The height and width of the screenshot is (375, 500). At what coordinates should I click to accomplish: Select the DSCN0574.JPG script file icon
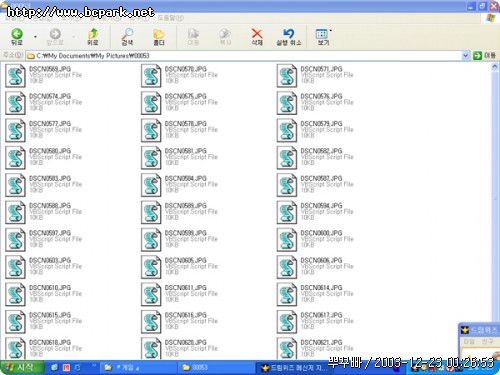(x=15, y=103)
